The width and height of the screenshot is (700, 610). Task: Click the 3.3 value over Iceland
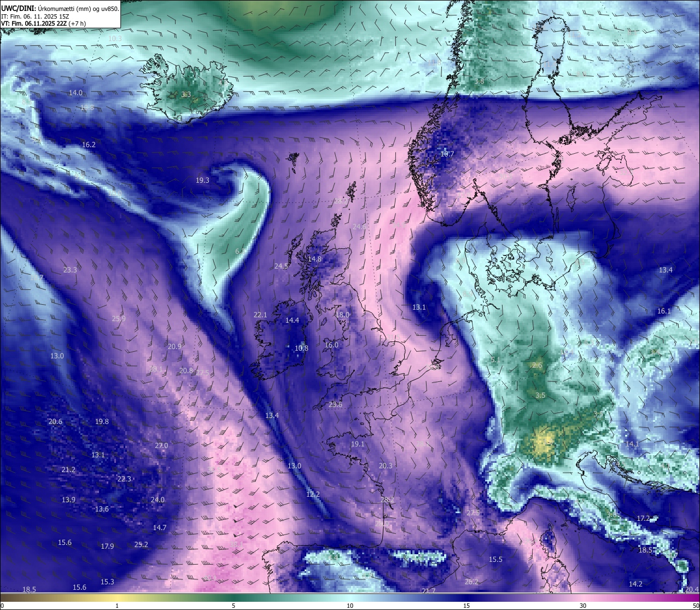[x=186, y=94]
